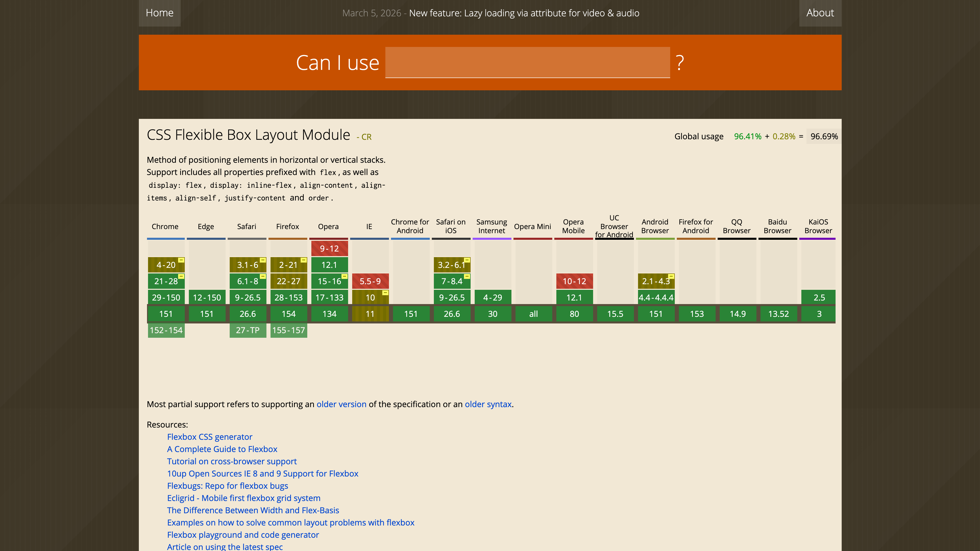Select QQ Browser 14.9 cell
Image resolution: width=980 pixels, height=551 pixels.
[x=738, y=314]
